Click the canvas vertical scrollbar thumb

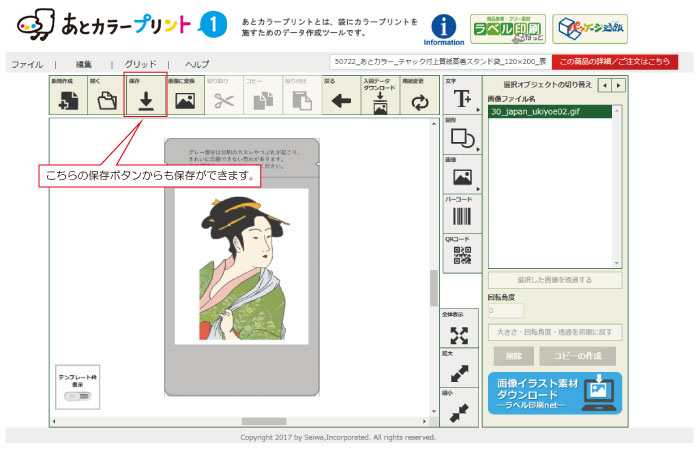click(x=433, y=288)
